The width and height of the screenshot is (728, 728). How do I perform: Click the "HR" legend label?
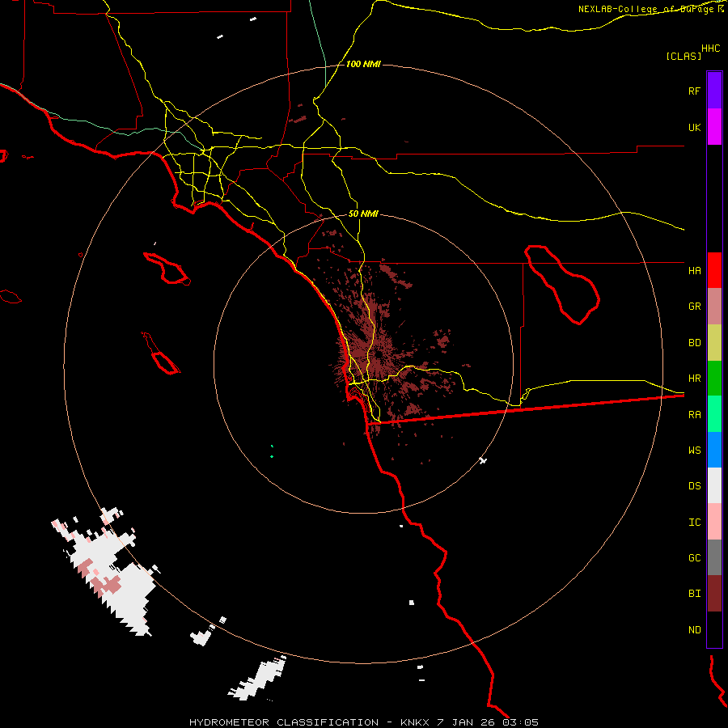point(694,379)
